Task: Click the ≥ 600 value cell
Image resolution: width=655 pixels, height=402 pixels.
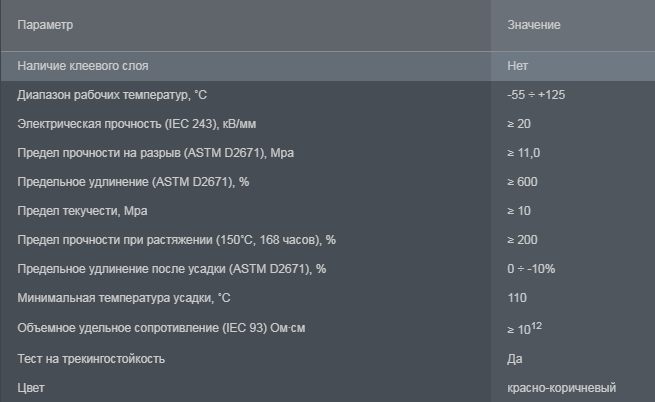Action: coord(573,182)
